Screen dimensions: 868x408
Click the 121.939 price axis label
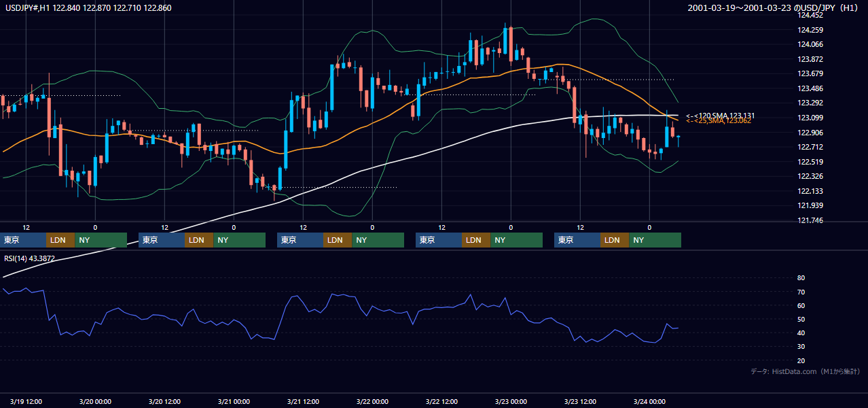[x=811, y=205]
